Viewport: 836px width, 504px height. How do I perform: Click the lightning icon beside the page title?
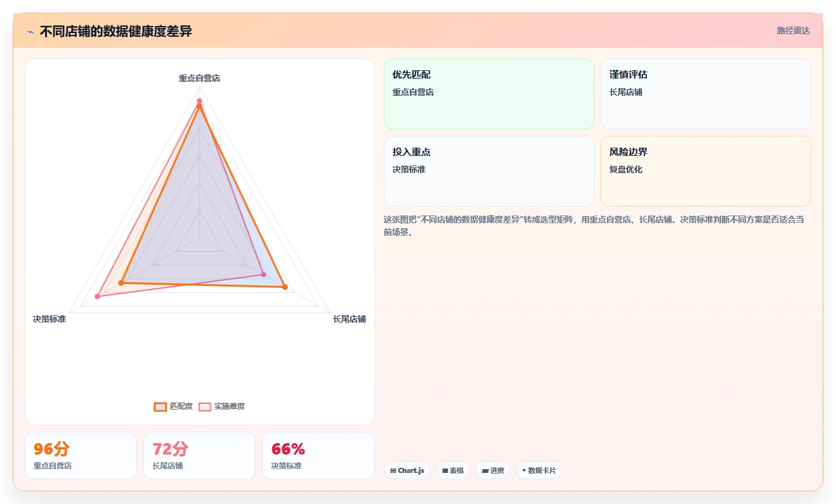click(30, 31)
